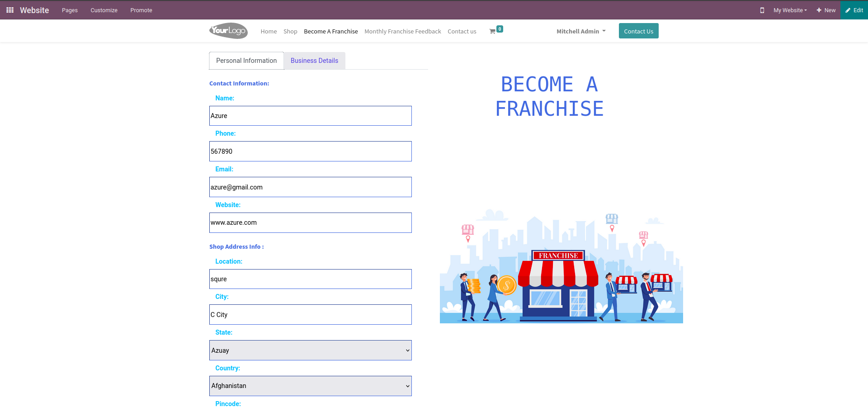Image resolution: width=868 pixels, height=407 pixels.
Task: Click the Shop Address Info : label
Action: [x=236, y=246]
